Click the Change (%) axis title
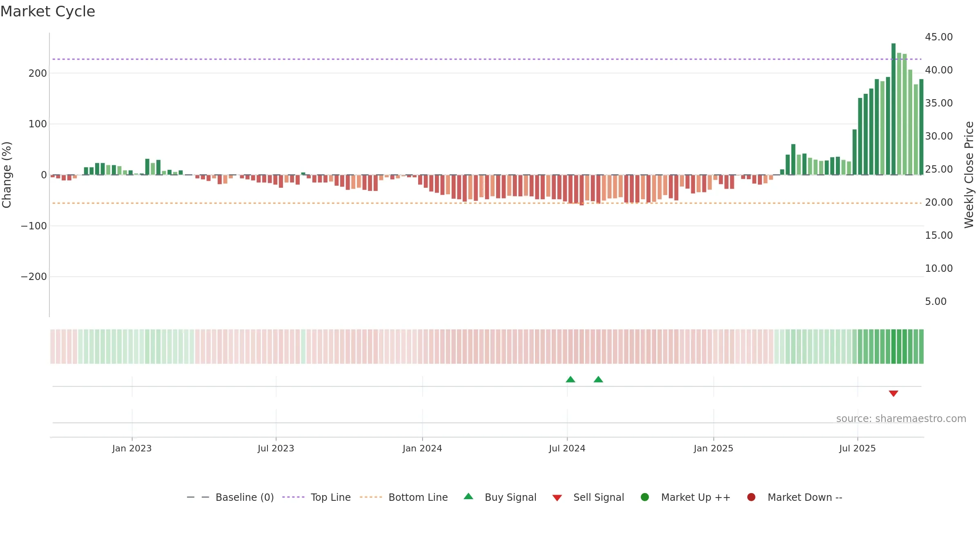The image size is (980, 551). click(7, 175)
